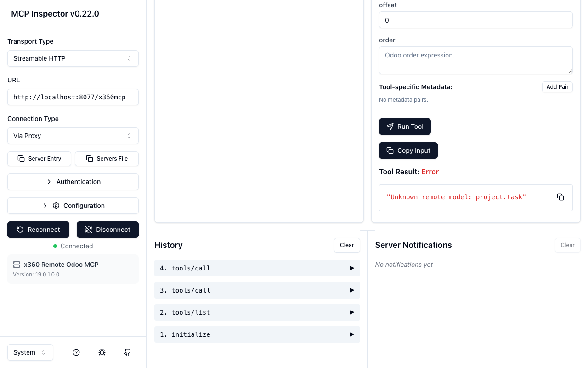The height and width of the screenshot is (368, 588).
Task: Clear the Server Notifications
Action: (567, 245)
